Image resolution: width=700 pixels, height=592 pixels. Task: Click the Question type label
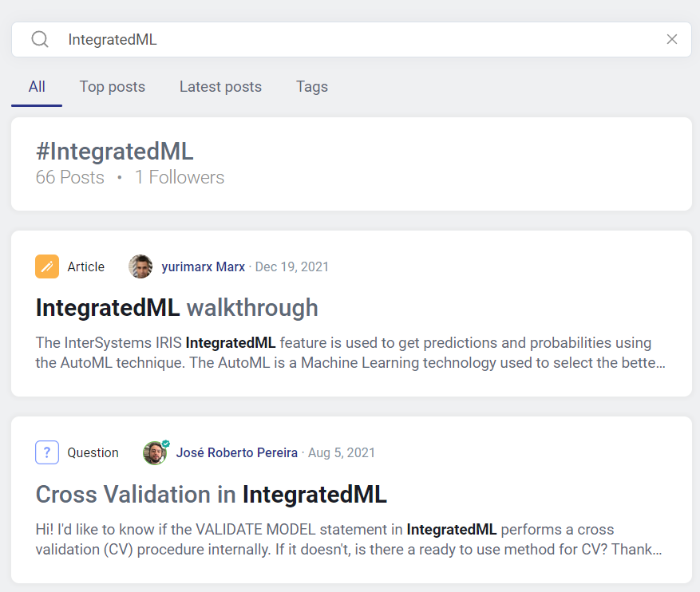point(93,453)
